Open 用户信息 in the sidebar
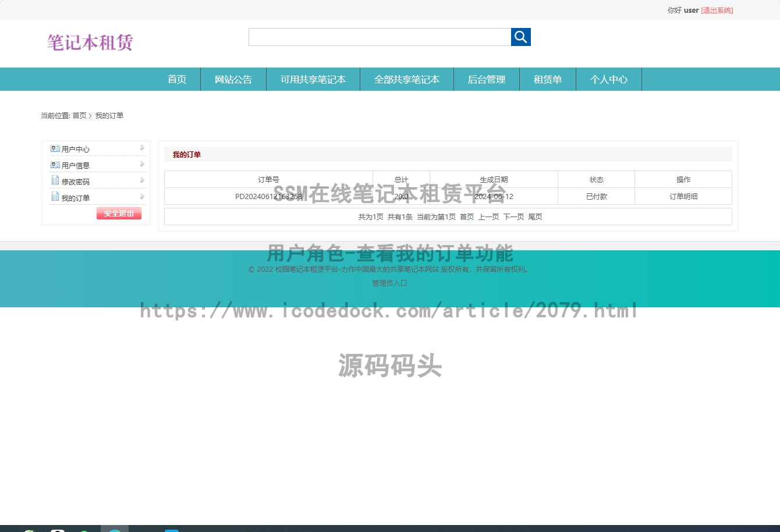The width and height of the screenshot is (780, 532). point(76,166)
